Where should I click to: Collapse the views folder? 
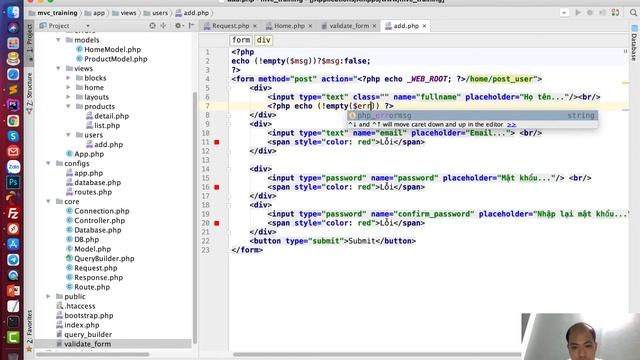58,69
